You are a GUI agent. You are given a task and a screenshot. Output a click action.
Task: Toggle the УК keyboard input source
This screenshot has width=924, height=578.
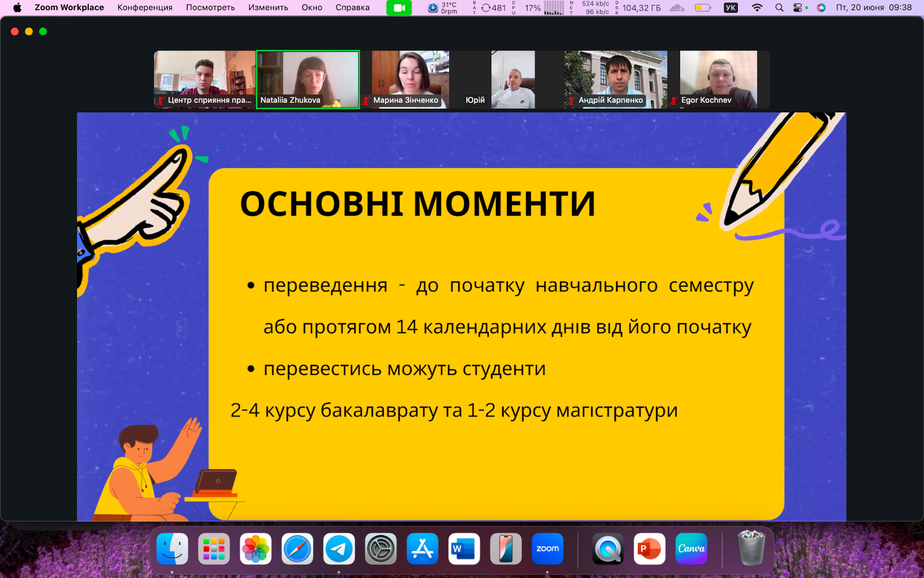point(730,8)
